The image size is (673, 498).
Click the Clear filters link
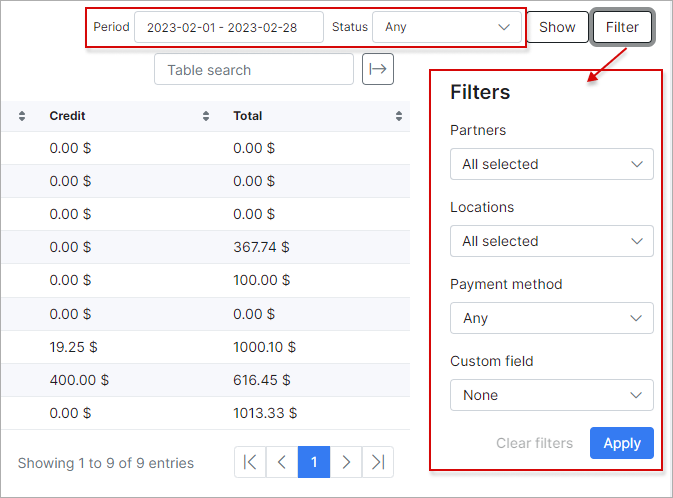[x=534, y=443]
